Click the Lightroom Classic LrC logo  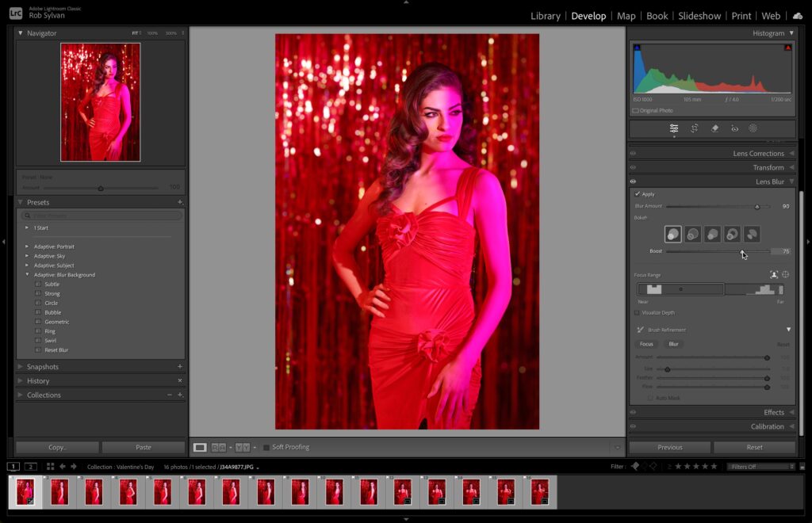pyautogui.click(x=16, y=13)
